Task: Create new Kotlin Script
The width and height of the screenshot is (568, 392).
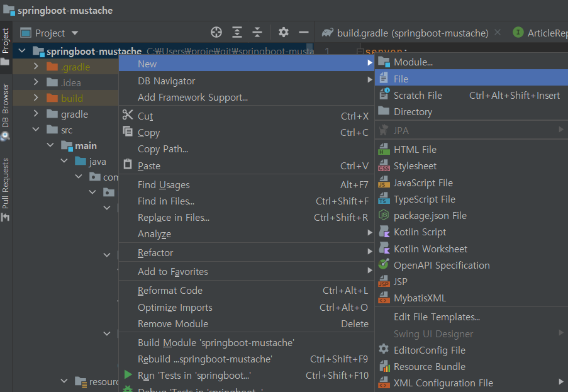Action: click(471, 232)
